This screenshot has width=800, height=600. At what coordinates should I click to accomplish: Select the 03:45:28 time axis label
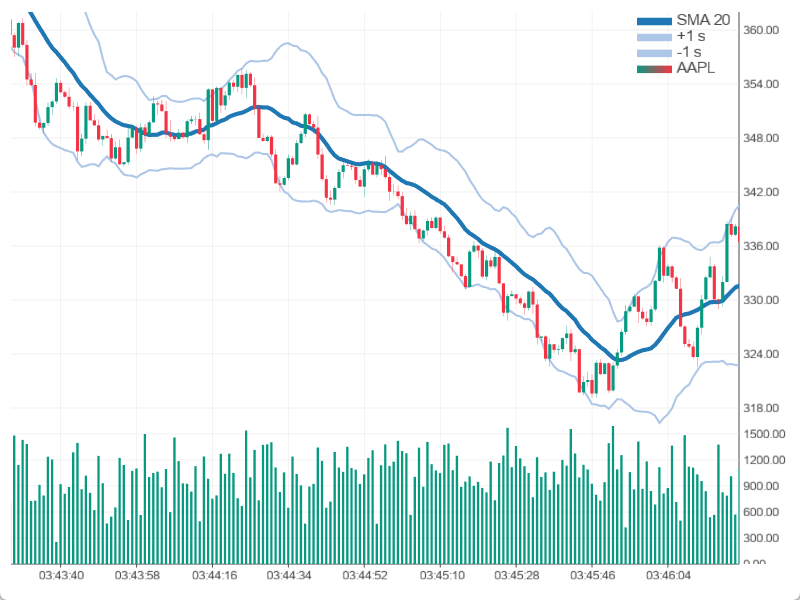pyautogui.click(x=518, y=576)
